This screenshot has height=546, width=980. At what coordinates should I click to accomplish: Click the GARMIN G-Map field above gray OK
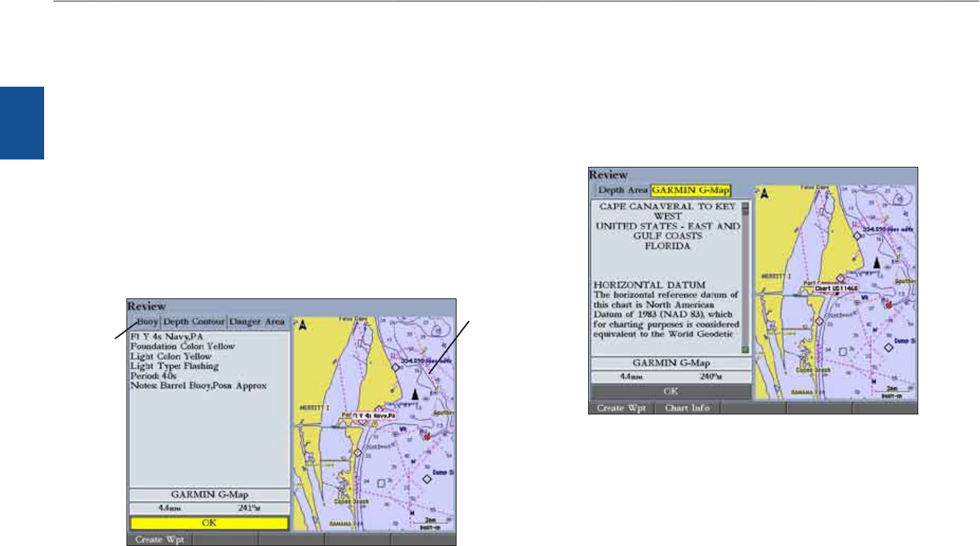coord(670,363)
